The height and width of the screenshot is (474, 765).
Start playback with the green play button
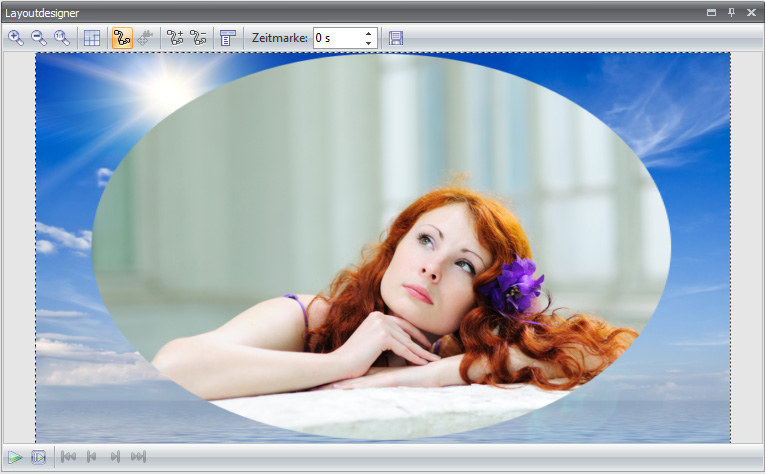15,457
